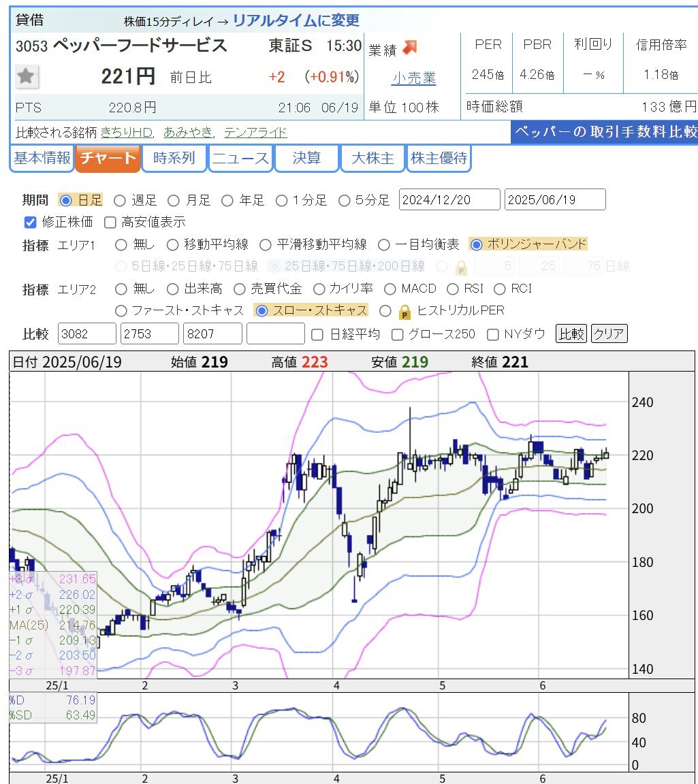Click the 高値 223 value

tap(314, 362)
